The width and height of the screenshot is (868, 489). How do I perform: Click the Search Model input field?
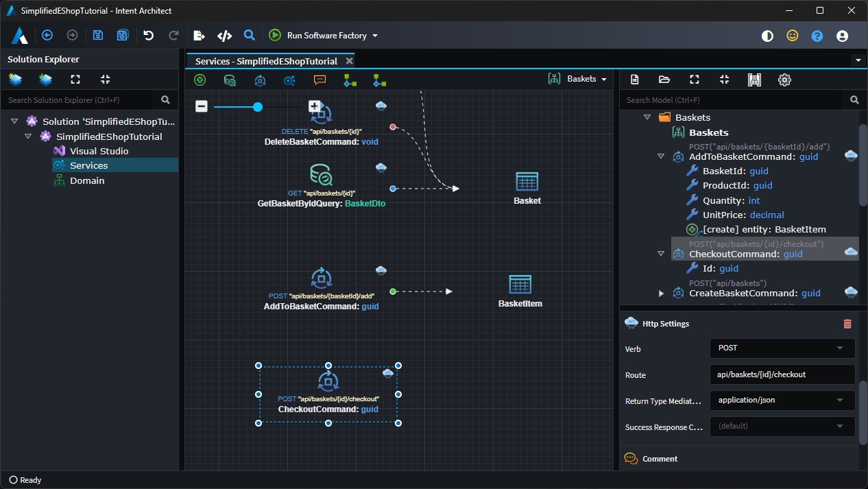732,100
